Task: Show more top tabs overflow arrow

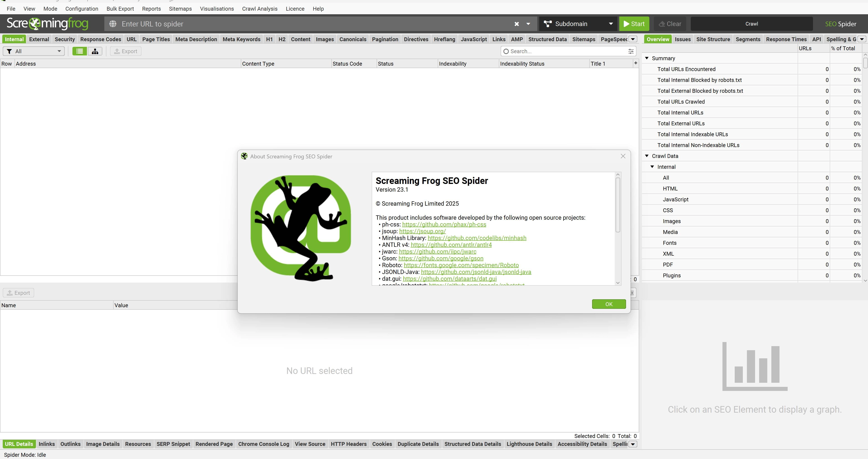Action: [x=633, y=39]
